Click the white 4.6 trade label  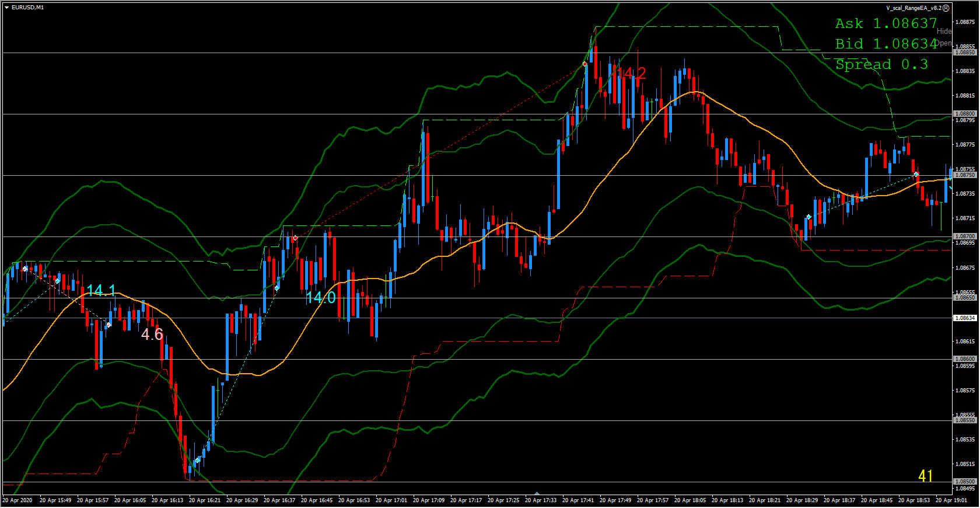(152, 334)
